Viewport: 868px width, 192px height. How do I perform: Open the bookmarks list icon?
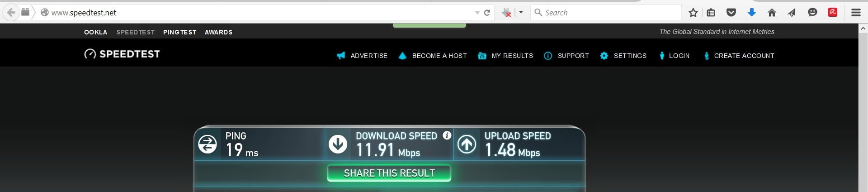point(711,13)
